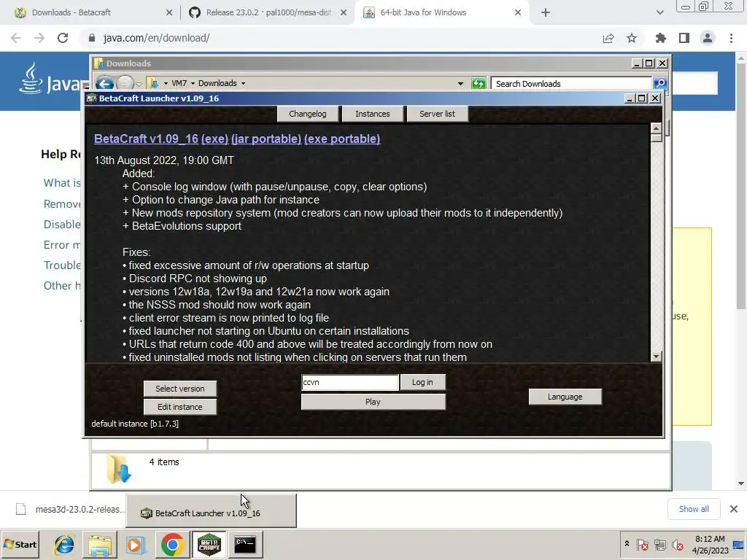Click the Action Center flag tray icon
Screen dimensions: 747x560
coord(642,544)
